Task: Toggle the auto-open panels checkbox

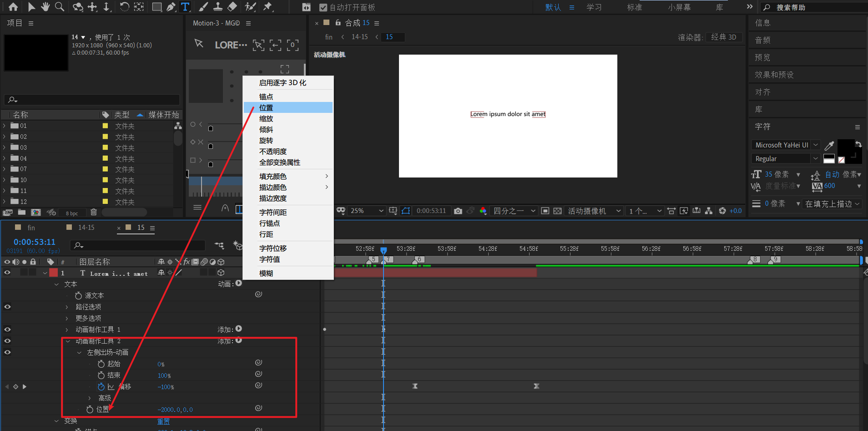Action: [323, 7]
